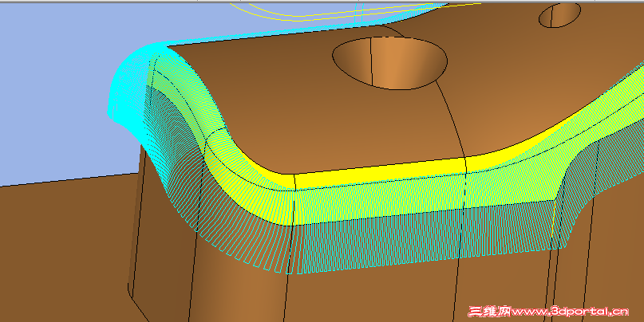Screen dimensions: 644x322
Task: Select the small hole near top right
Action: 559,15
